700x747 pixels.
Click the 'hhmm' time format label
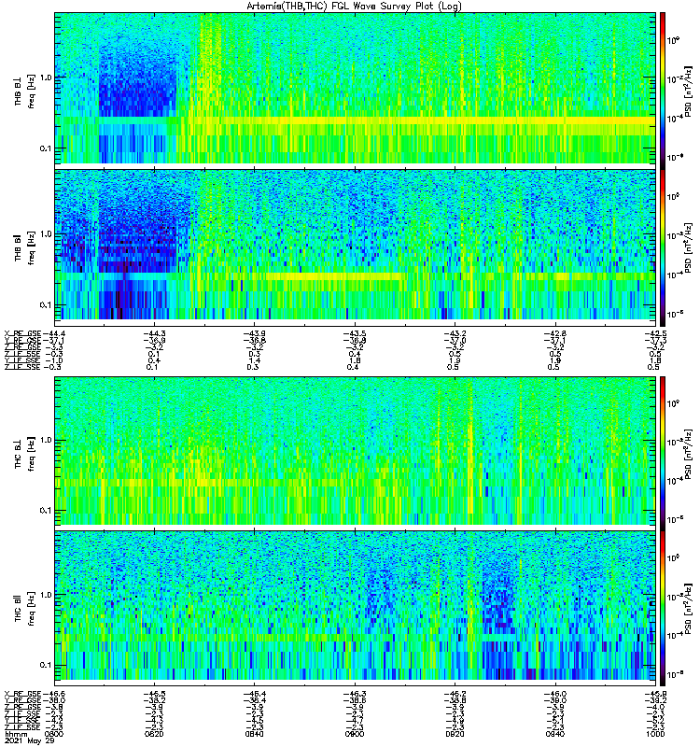(16, 734)
